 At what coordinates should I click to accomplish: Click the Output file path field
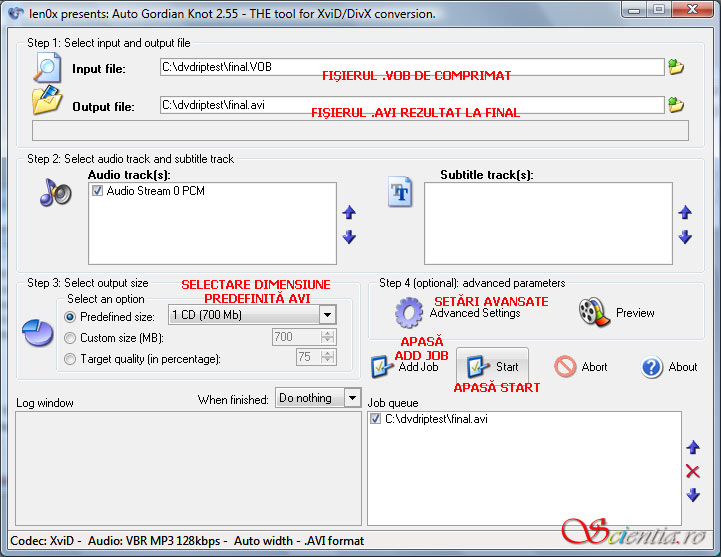[x=412, y=105]
